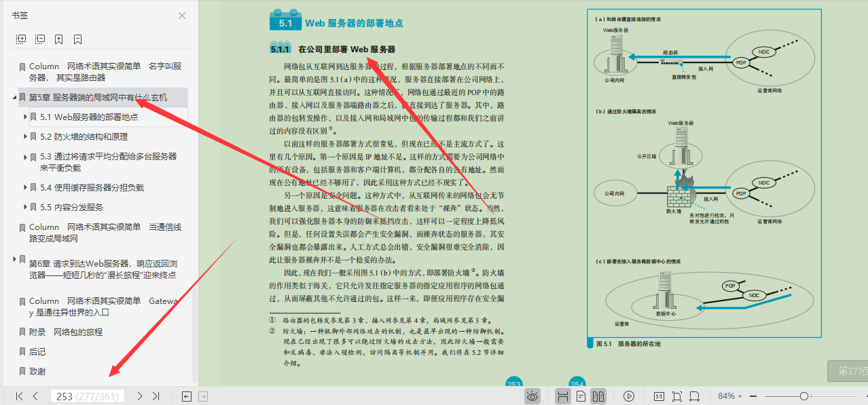Click the remove bookmark icon
The image size is (868, 405).
[77, 39]
